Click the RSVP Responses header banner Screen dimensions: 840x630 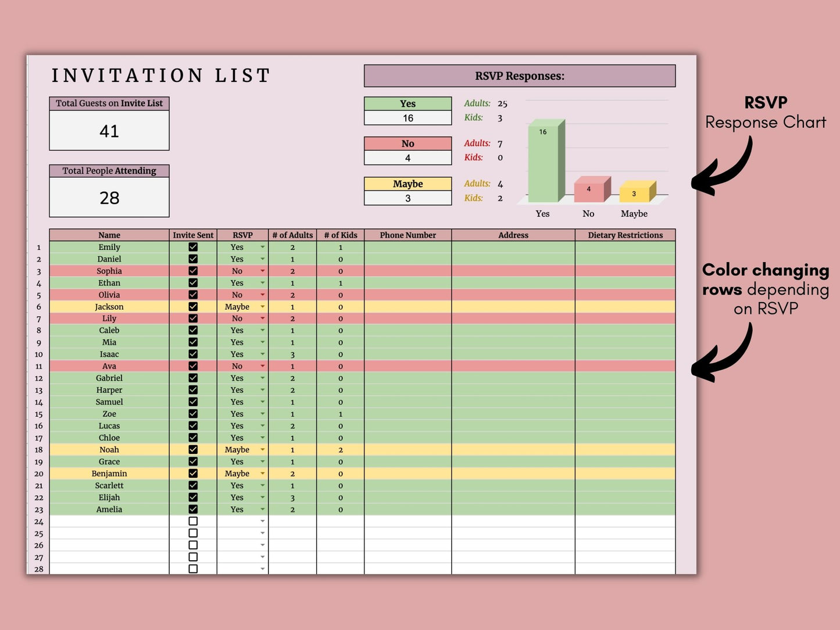tap(519, 76)
